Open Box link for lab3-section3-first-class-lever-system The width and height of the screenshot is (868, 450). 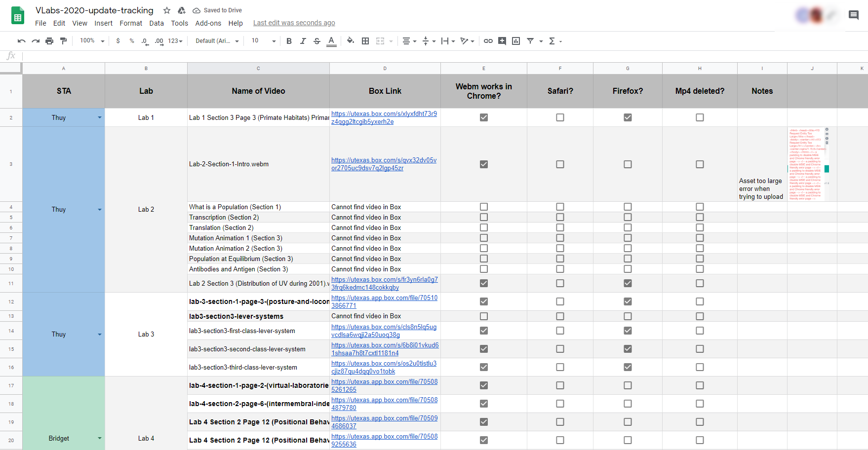pos(384,331)
